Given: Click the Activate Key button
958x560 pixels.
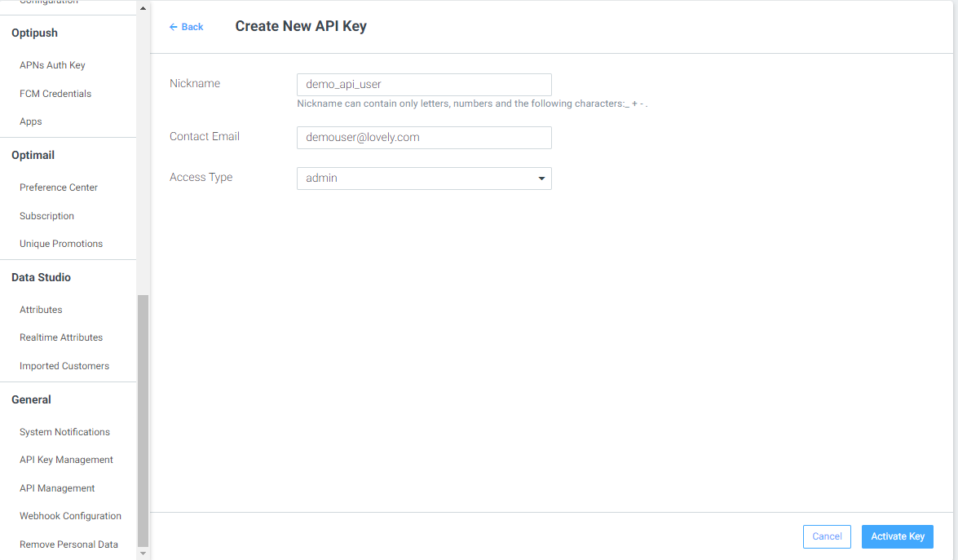Looking at the screenshot, I should tap(898, 536).
